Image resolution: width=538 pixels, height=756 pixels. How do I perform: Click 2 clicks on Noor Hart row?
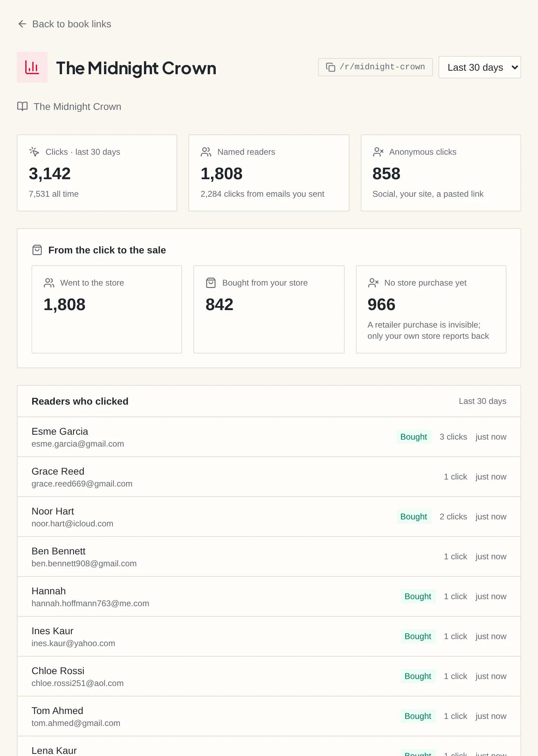(453, 517)
